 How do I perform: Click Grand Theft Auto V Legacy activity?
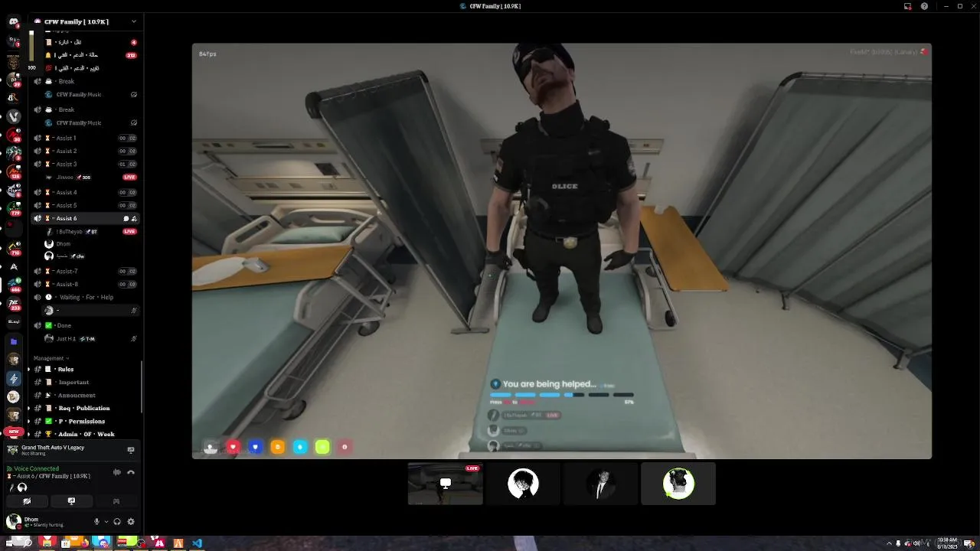click(53, 448)
